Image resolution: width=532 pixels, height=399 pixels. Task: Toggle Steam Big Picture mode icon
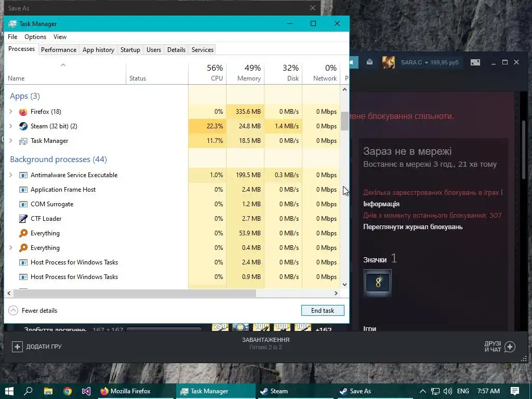tap(475, 62)
